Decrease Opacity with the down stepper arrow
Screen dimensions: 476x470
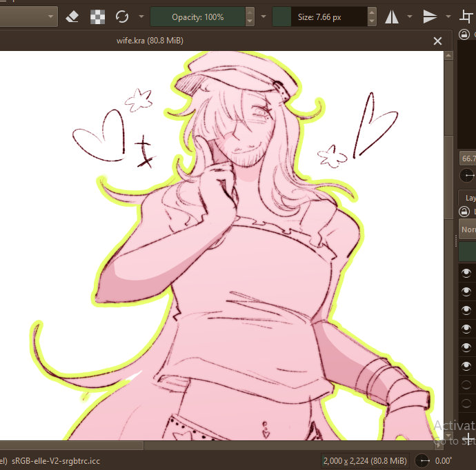(250, 21)
